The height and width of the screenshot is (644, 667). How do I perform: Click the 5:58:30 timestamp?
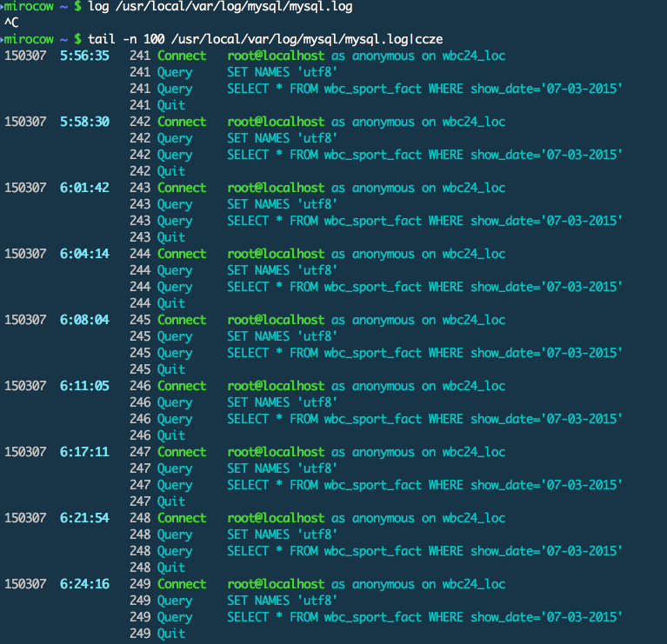84,122
